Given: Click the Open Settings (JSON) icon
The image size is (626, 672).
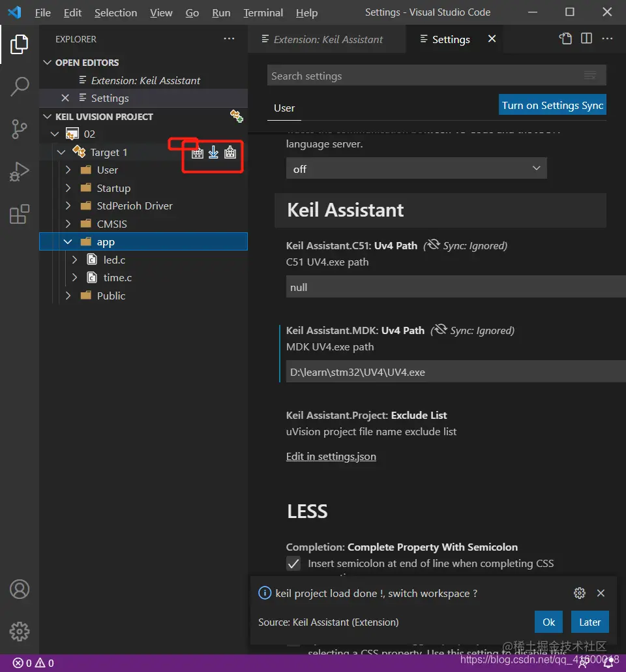Looking at the screenshot, I should click(565, 38).
